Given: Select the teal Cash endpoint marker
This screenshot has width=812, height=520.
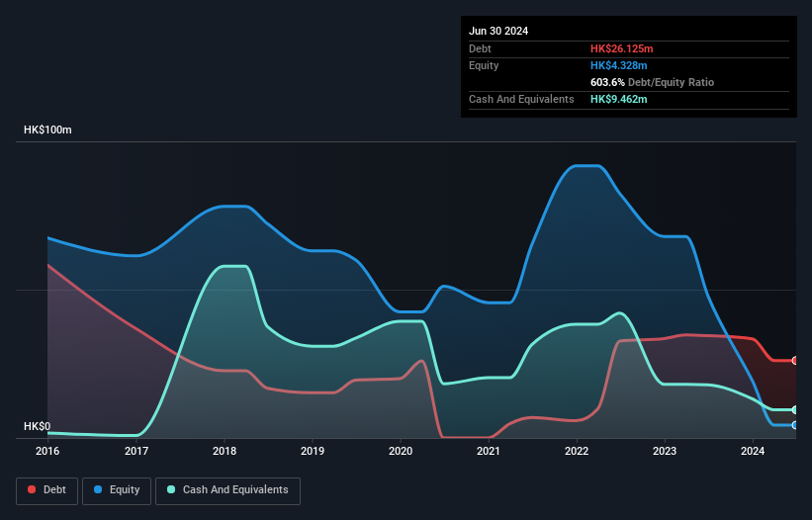Looking at the screenshot, I should pyautogui.click(x=795, y=410).
